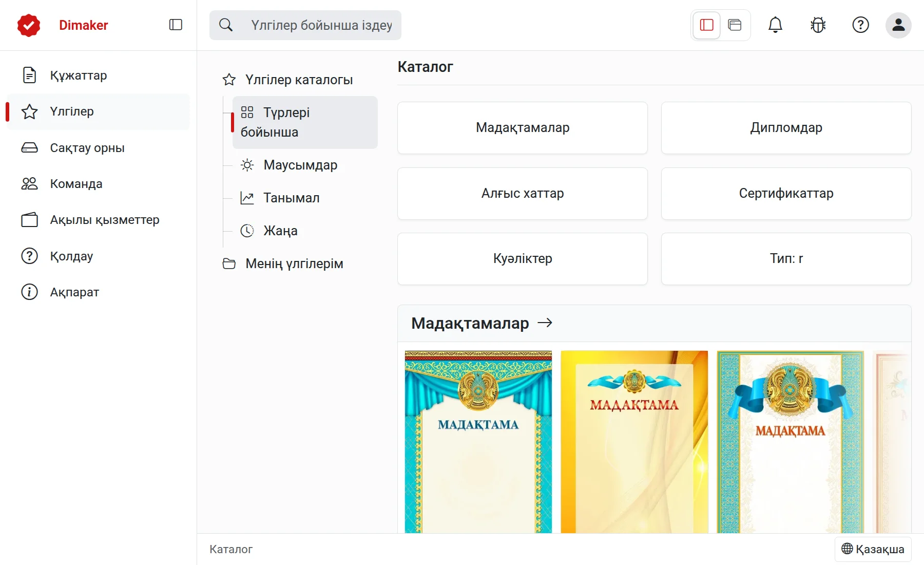Click the Танымал chart icon
Screen dimensions: 924x565
tap(247, 198)
